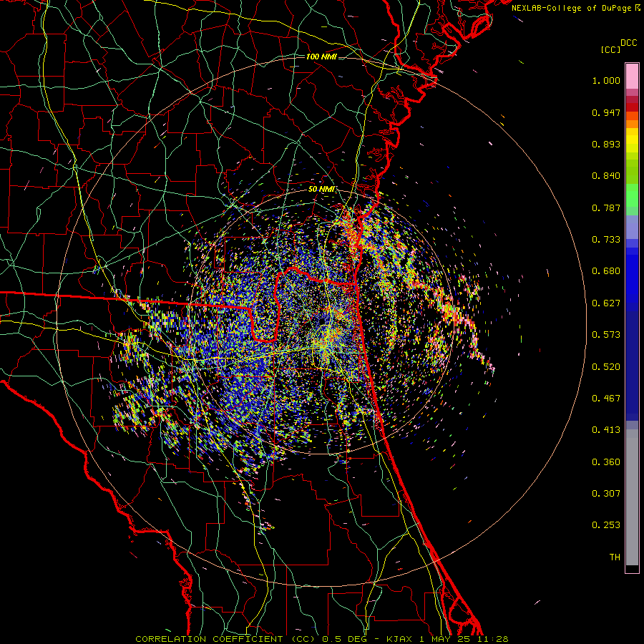Screen dimensions: 644x644
Task: Click the 0.467 legend value
Action: (606, 399)
